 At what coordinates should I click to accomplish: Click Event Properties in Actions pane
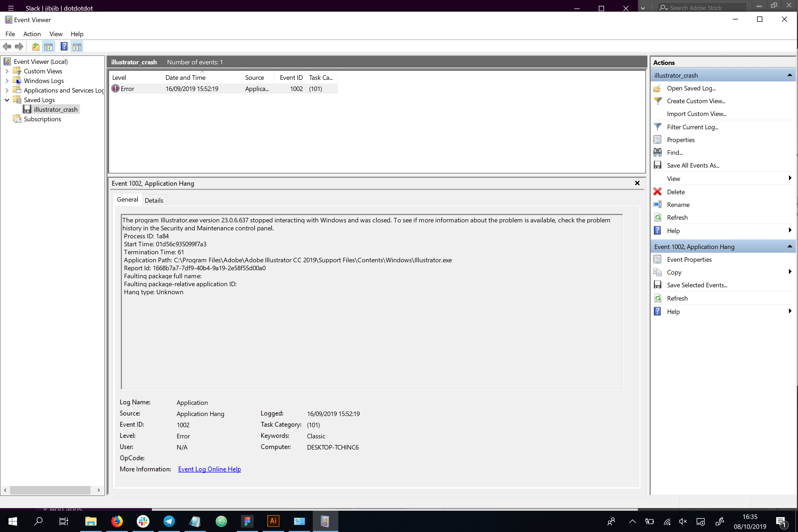coord(689,259)
